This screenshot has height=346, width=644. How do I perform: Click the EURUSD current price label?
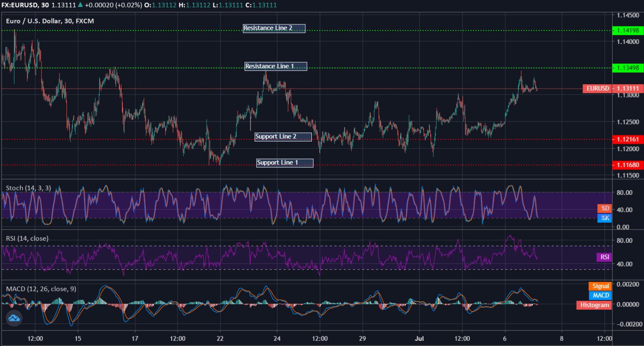click(x=597, y=89)
